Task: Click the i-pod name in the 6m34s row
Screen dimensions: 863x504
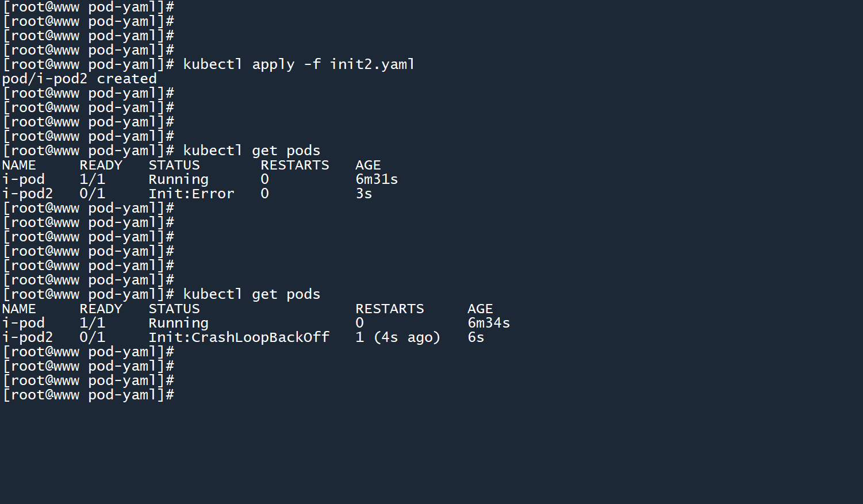Action: click(x=24, y=323)
